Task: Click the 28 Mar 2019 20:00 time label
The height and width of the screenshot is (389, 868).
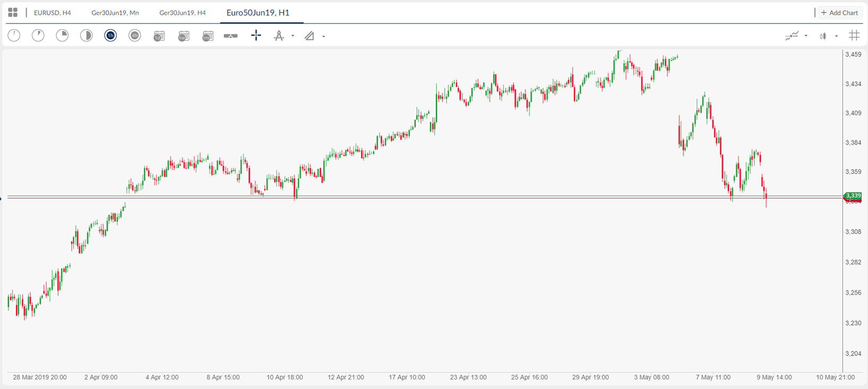Action: 40,377
